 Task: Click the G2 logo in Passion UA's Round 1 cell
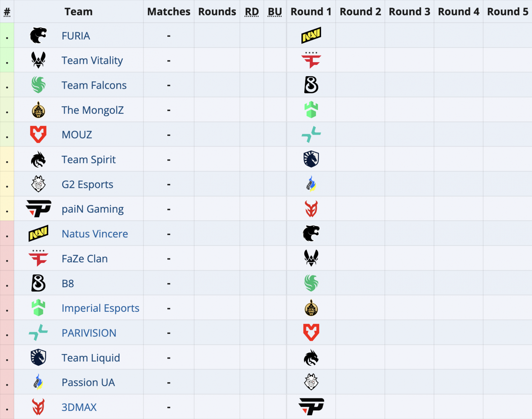click(311, 382)
